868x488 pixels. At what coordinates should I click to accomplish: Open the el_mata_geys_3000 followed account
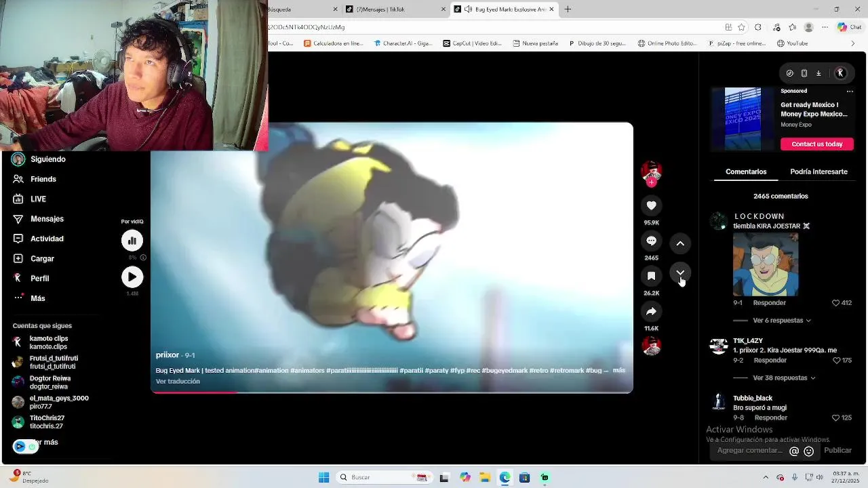pyautogui.click(x=51, y=402)
